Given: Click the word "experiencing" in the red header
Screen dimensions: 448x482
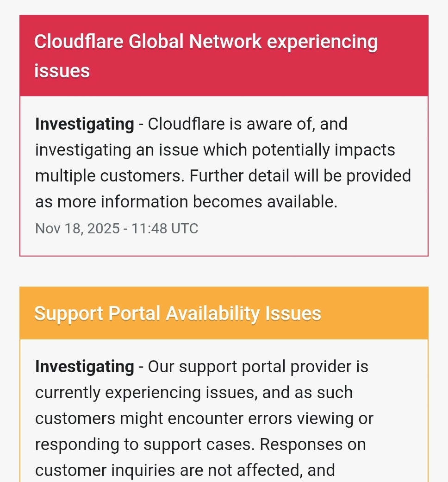Looking at the screenshot, I should coord(323,42).
